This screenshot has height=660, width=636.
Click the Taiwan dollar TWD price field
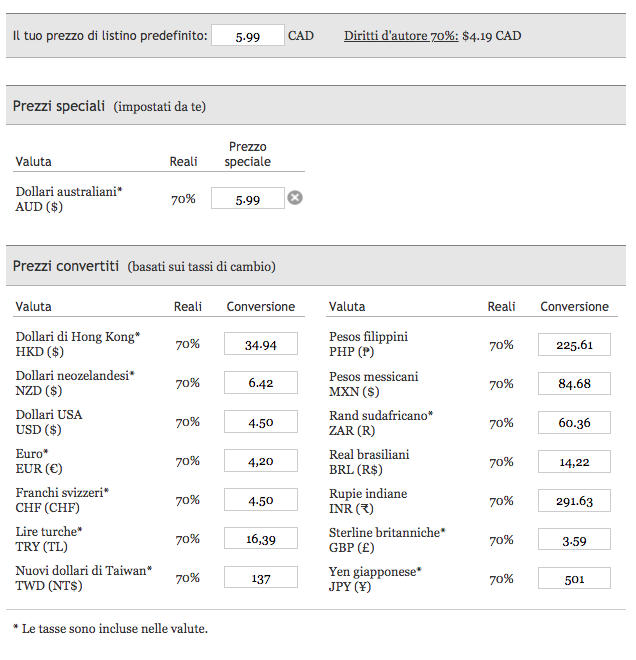point(261,578)
